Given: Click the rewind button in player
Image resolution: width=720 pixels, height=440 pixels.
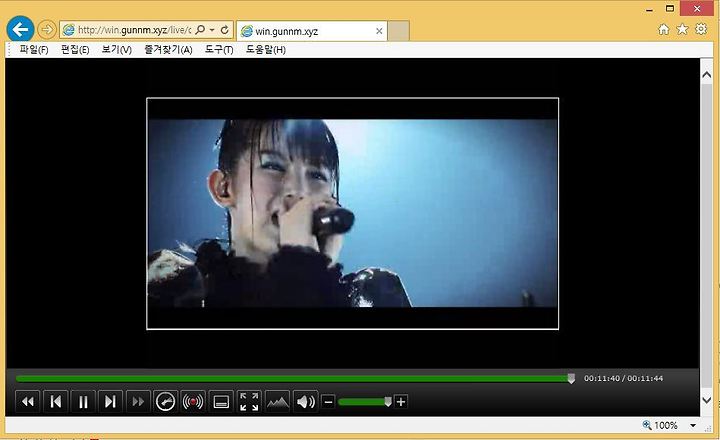Looking at the screenshot, I should pos(28,402).
